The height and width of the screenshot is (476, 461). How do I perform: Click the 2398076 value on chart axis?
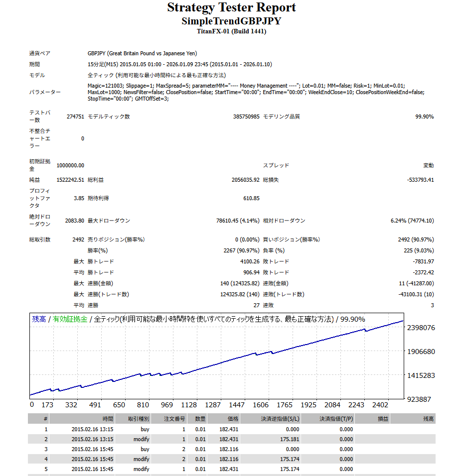coord(421,328)
